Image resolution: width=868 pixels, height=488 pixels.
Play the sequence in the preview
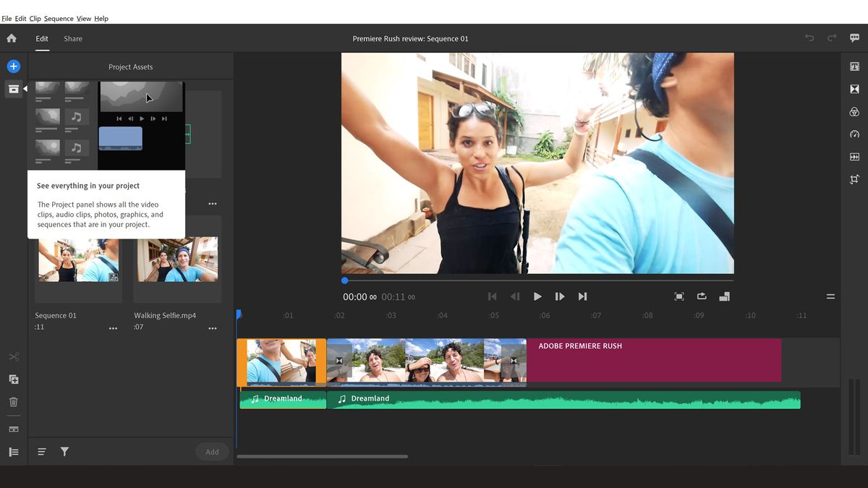tap(537, 296)
